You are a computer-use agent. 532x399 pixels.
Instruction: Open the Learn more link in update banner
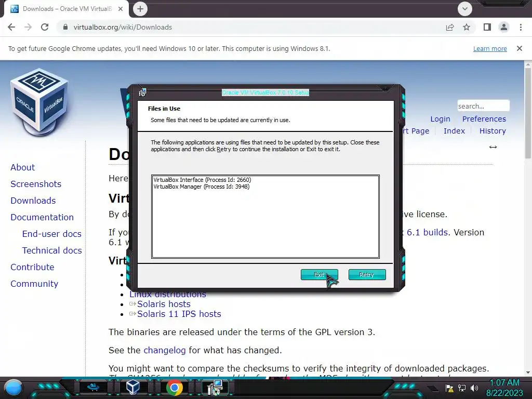coord(490,48)
